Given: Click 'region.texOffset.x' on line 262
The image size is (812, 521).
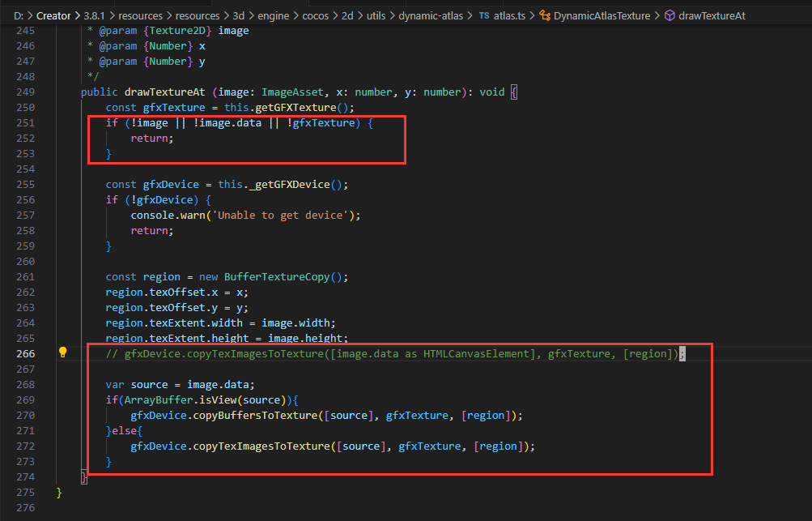Looking at the screenshot, I should (x=162, y=293).
